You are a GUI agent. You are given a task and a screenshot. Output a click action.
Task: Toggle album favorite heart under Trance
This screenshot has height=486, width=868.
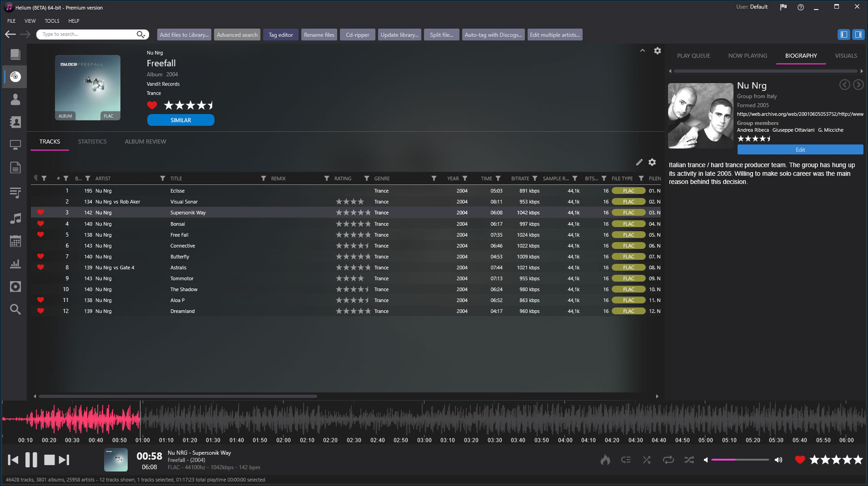click(152, 105)
